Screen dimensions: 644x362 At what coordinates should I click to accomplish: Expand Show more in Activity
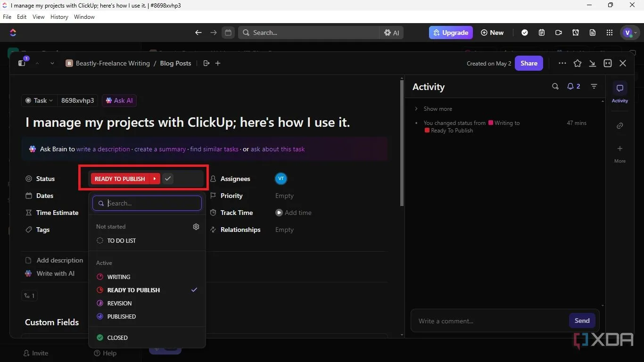pos(433,109)
